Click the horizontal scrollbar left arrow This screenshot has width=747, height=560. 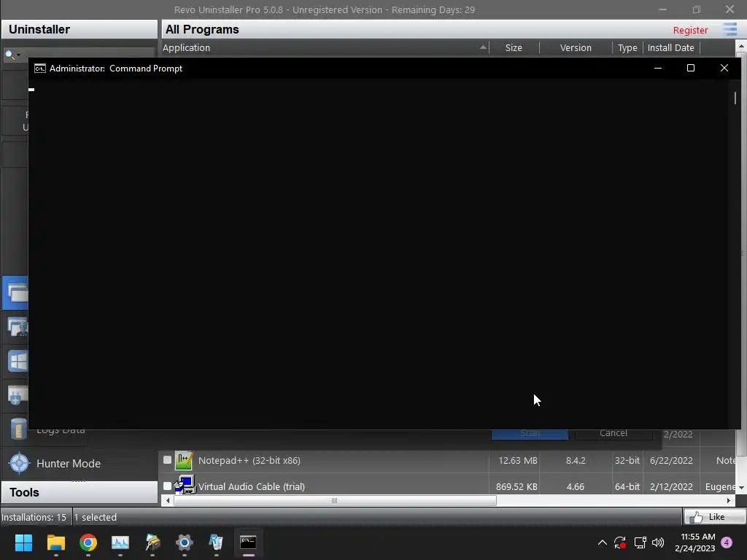[x=168, y=500]
